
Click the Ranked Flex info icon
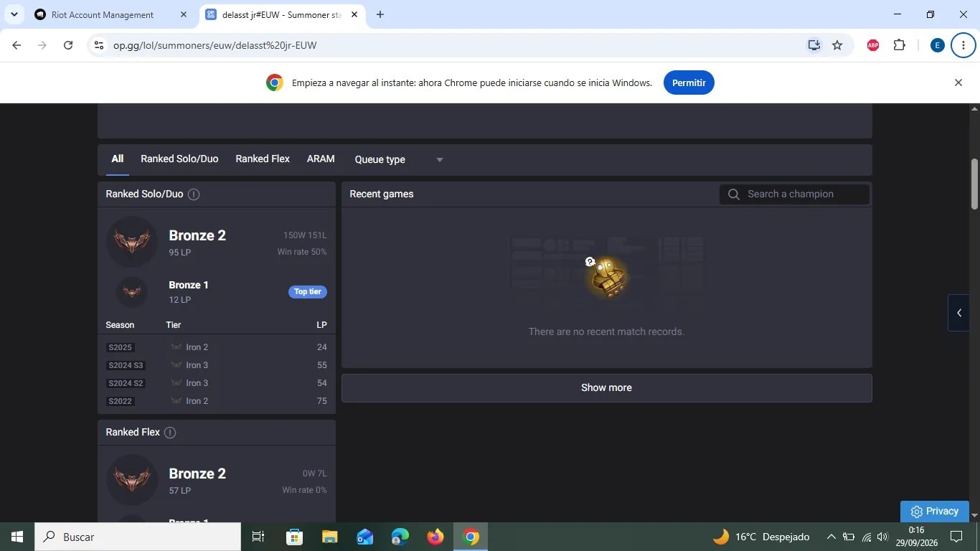tap(170, 433)
